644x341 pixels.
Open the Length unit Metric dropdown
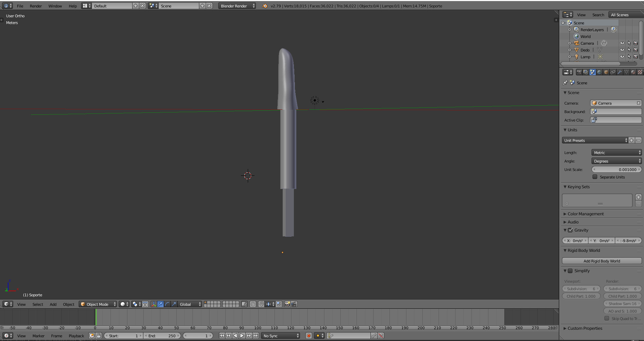(617, 152)
